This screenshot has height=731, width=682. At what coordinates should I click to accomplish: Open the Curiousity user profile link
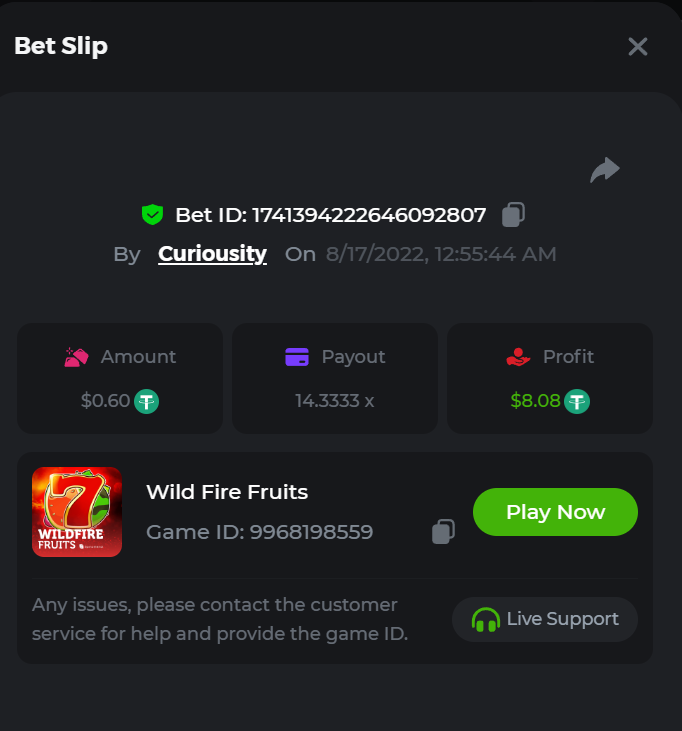[x=212, y=254]
